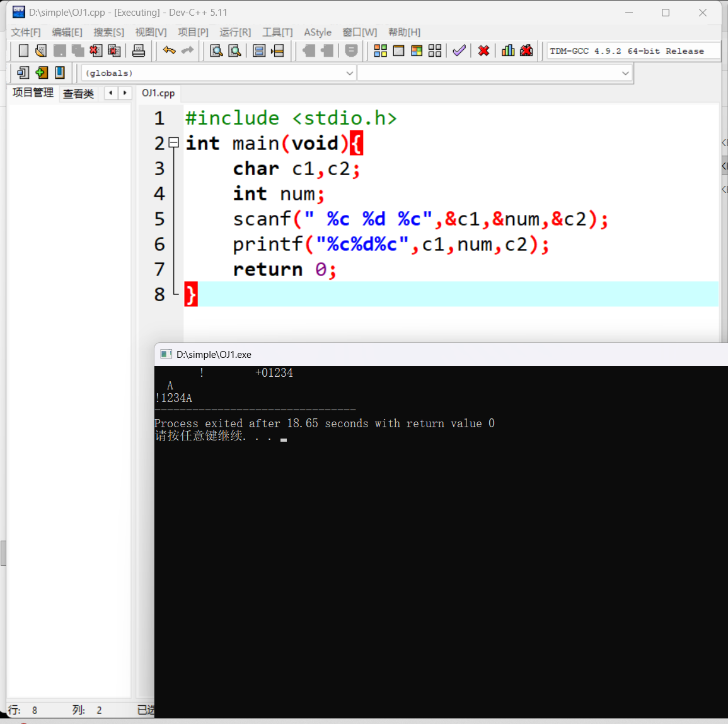Open the 工具[T] menu
The height and width of the screenshot is (724, 728).
[277, 32]
